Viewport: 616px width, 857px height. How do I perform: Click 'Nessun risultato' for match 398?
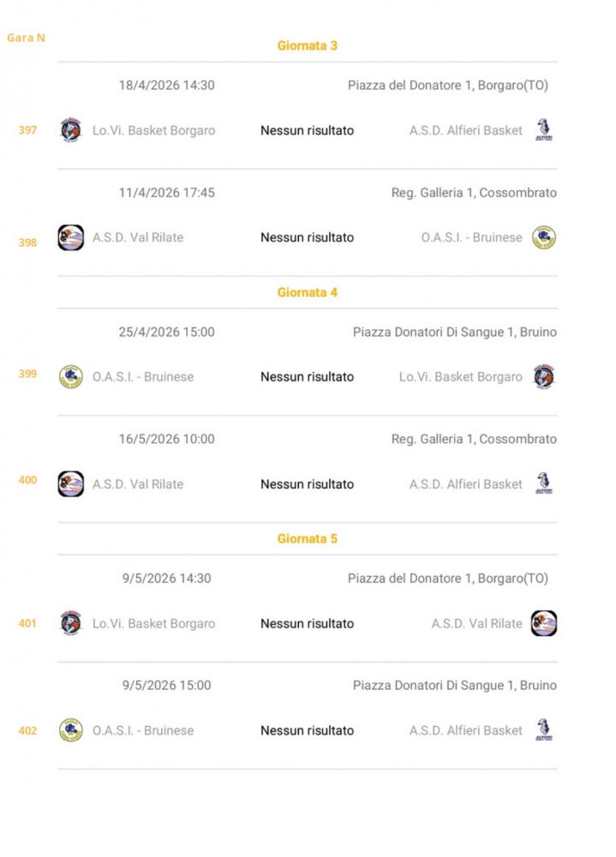click(307, 237)
